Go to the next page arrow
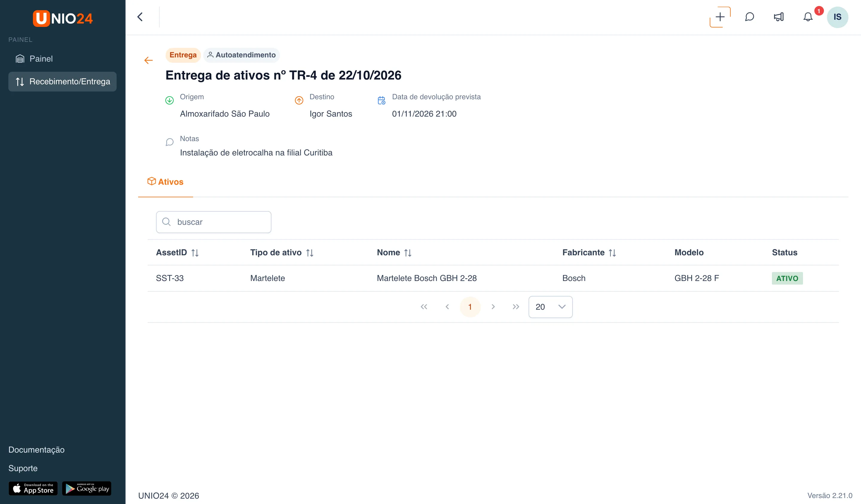861x504 pixels. click(493, 307)
